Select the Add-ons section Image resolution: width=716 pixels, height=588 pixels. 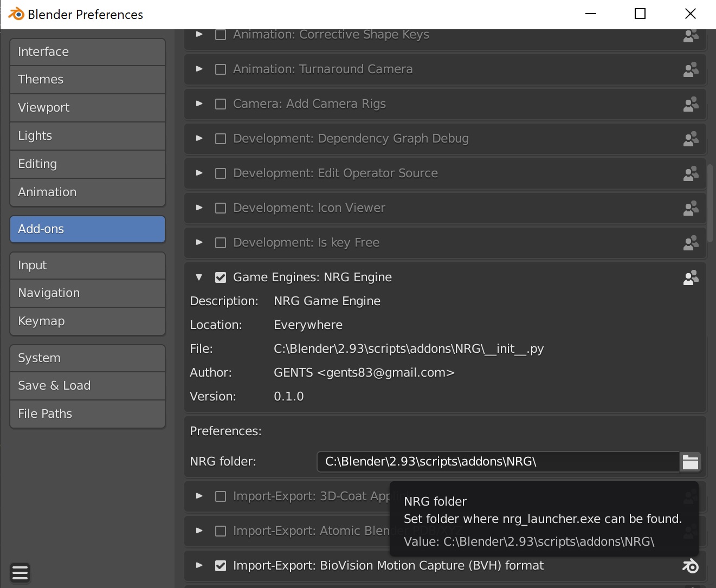87,229
